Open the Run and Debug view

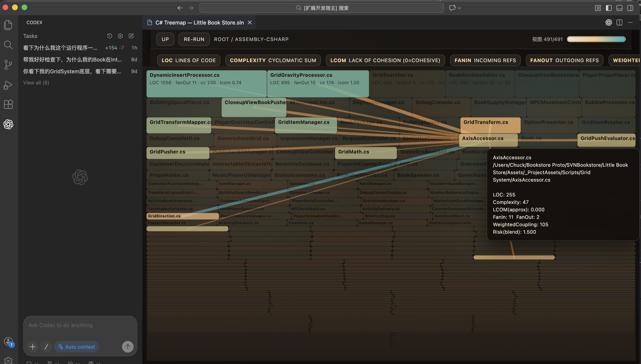8,85
